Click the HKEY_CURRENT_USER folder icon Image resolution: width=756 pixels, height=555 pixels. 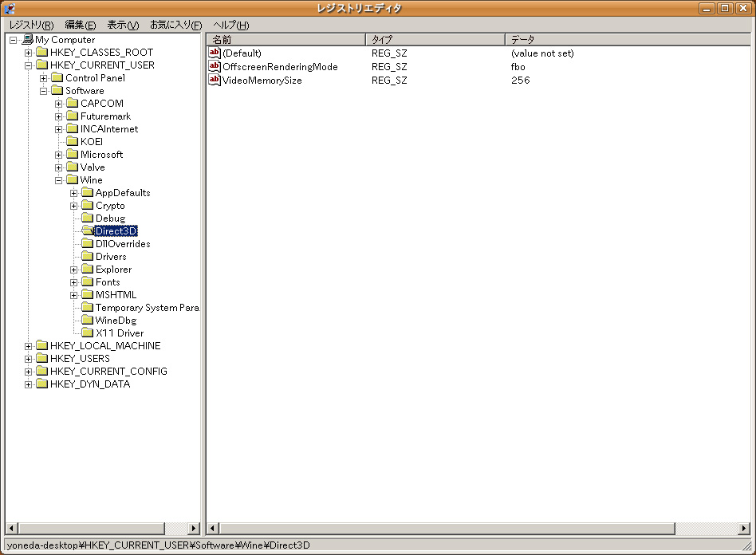(x=42, y=65)
